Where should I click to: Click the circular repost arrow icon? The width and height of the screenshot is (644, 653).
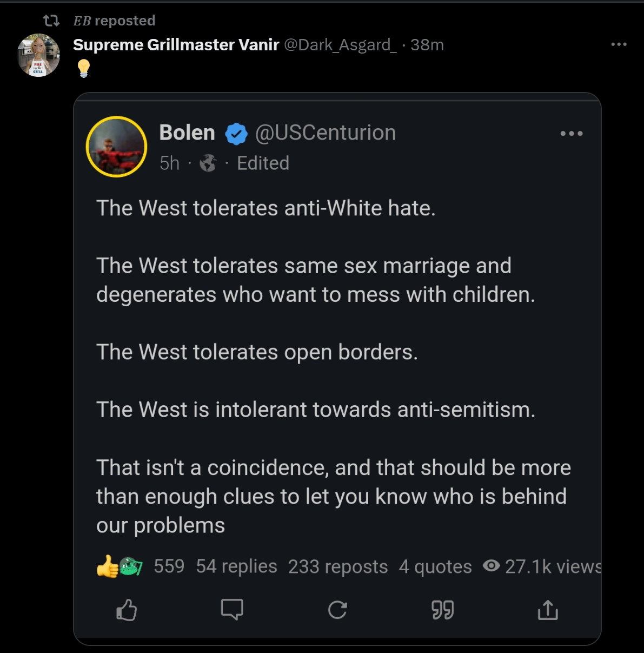click(337, 610)
